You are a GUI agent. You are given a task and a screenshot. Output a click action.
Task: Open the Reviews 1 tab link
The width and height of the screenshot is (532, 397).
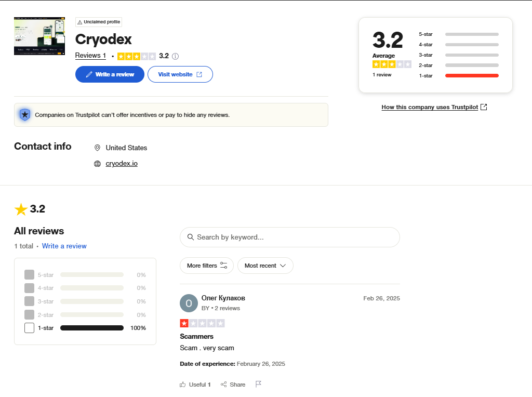(x=90, y=55)
